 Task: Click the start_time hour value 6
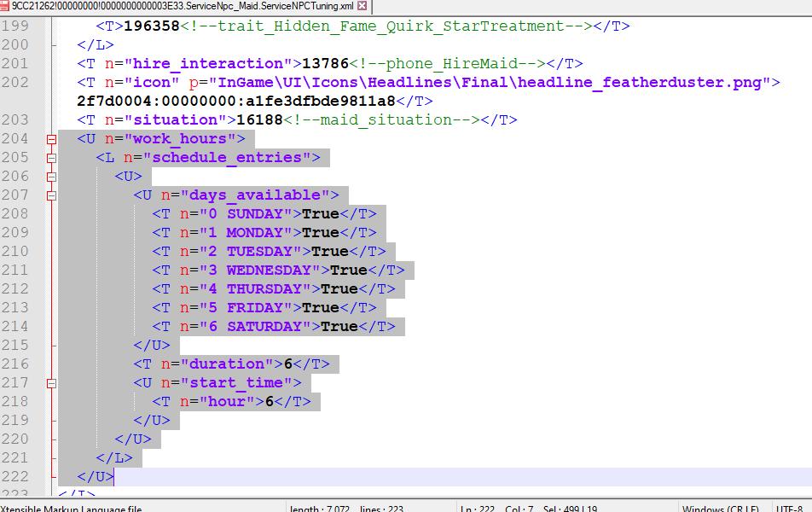pyautogui.click(x=270, y=401)
